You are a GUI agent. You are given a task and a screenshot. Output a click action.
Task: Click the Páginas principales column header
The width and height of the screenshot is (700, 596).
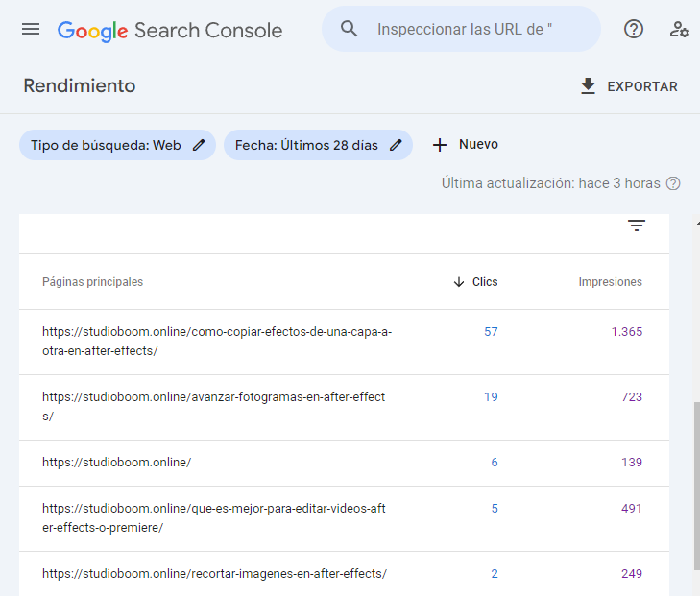[x=92, y=282]
